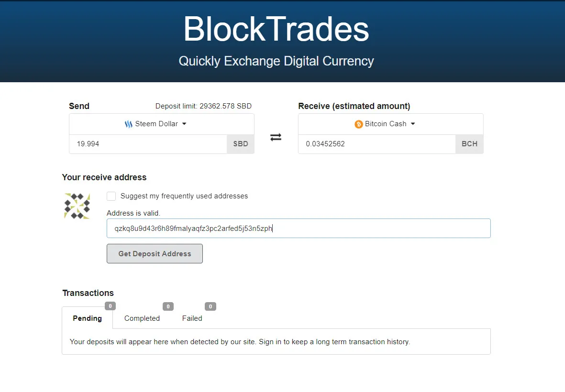Click into the receive address input field
Image resolution: width=565 pixels, height=392 pixels.
click(299, 228)
